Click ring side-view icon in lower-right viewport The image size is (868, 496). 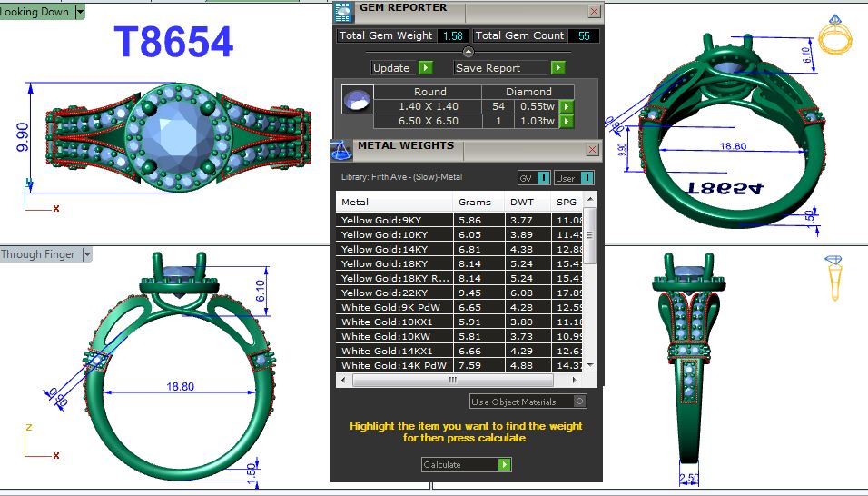[x=834, y=278]
